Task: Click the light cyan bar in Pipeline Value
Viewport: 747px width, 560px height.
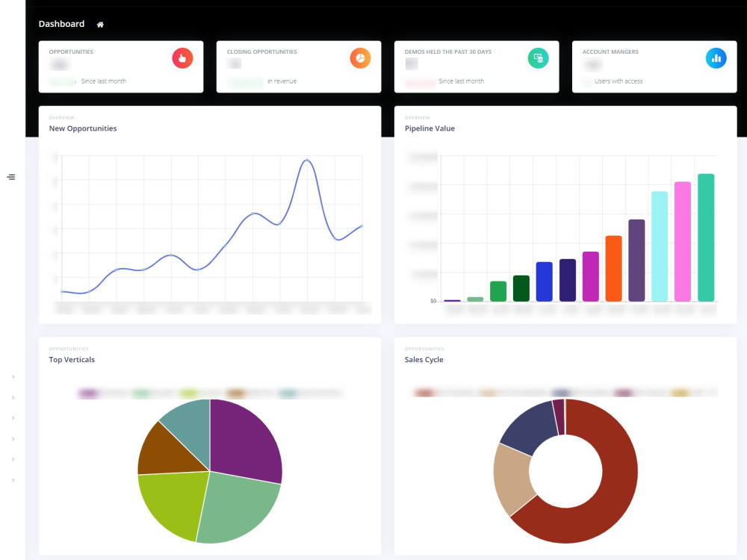Action: coord(660,246)
